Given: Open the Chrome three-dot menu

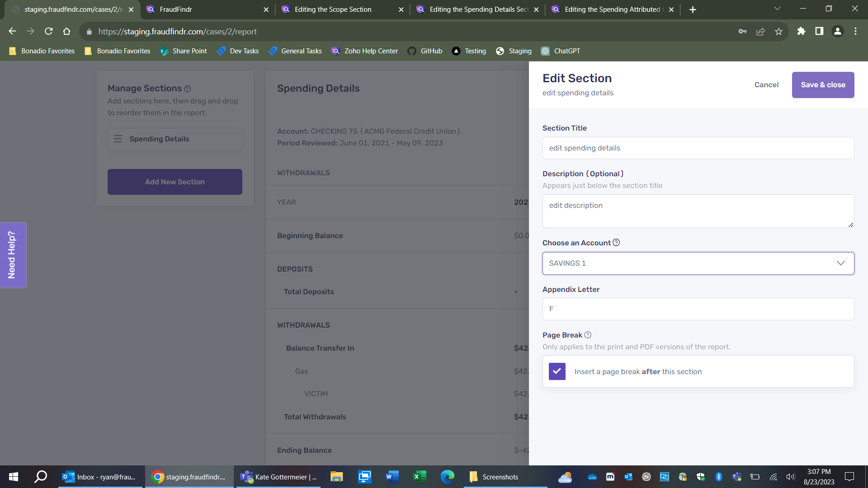Looking at the screenshot, I should click(855, 31).
